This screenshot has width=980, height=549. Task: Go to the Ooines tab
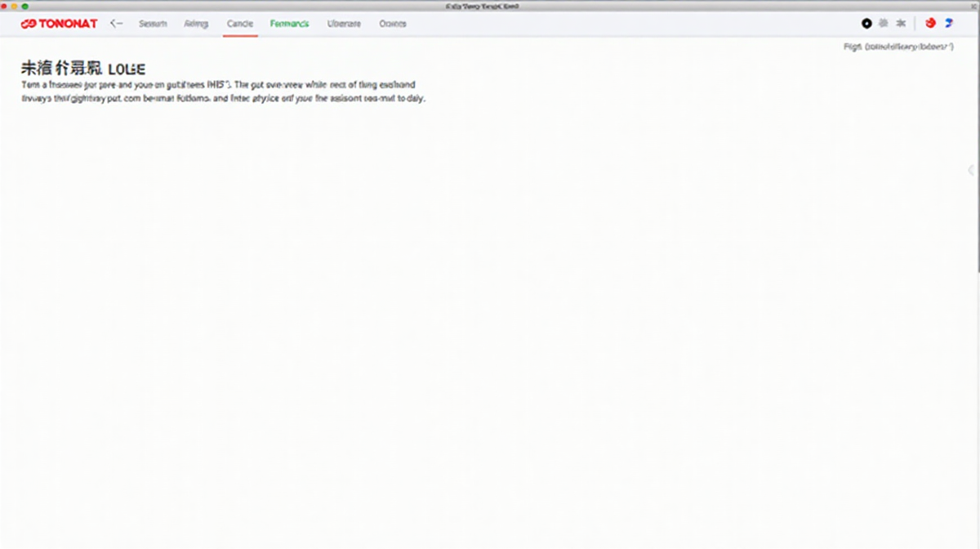(393, 24)
